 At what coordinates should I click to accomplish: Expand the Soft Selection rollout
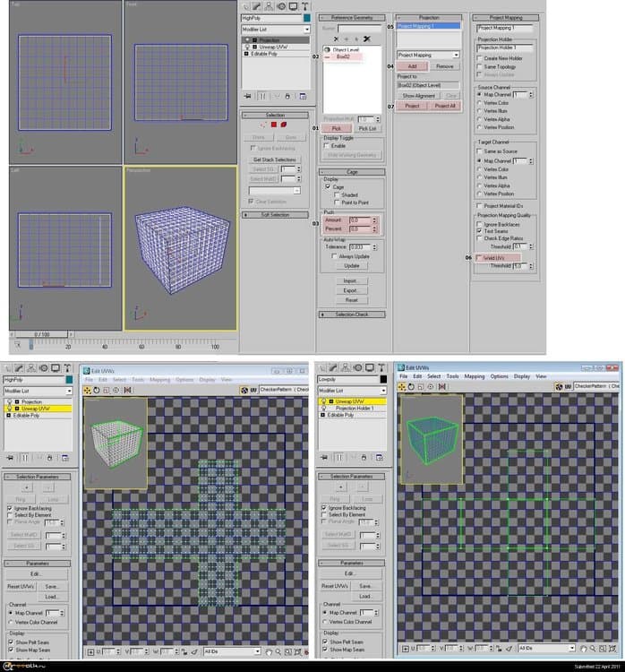pyautogui.click(x=275, y=215)
